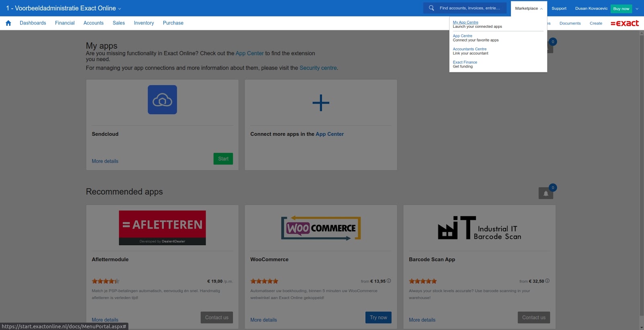Click the plus icon to connect apps
This screenshot has height=330, width=644.
(321, 103)
